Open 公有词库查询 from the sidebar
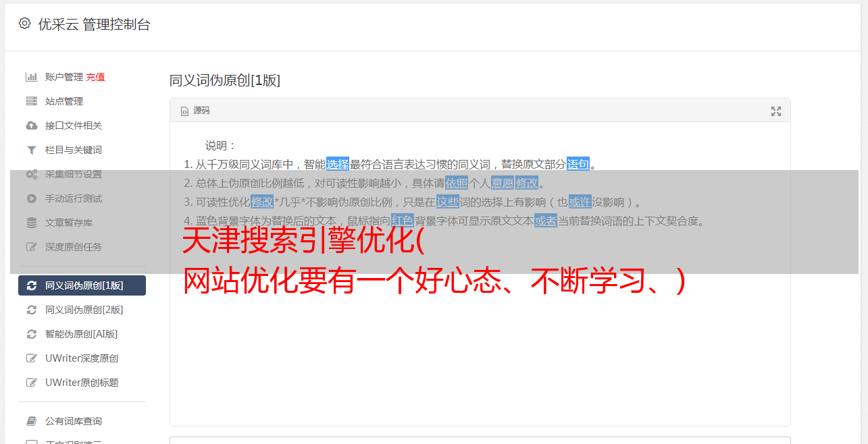The width and height of the screenshot is (868, 444). 82,421
